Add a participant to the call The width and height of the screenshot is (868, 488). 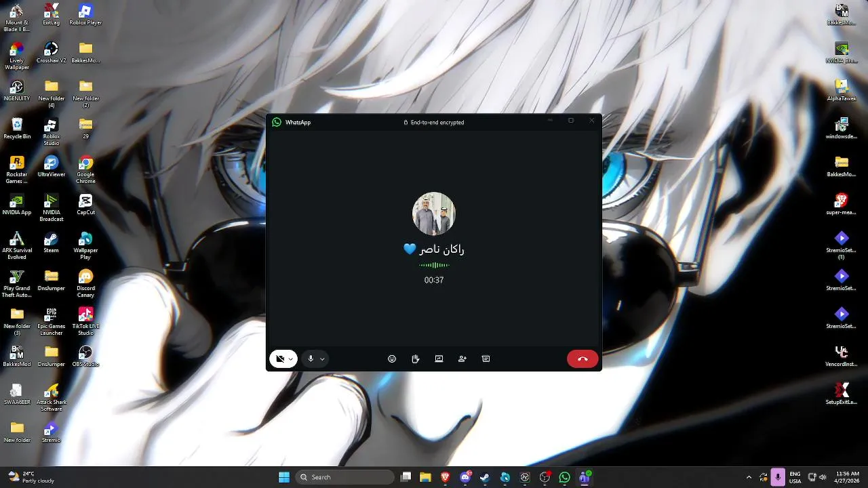point(462,359)
